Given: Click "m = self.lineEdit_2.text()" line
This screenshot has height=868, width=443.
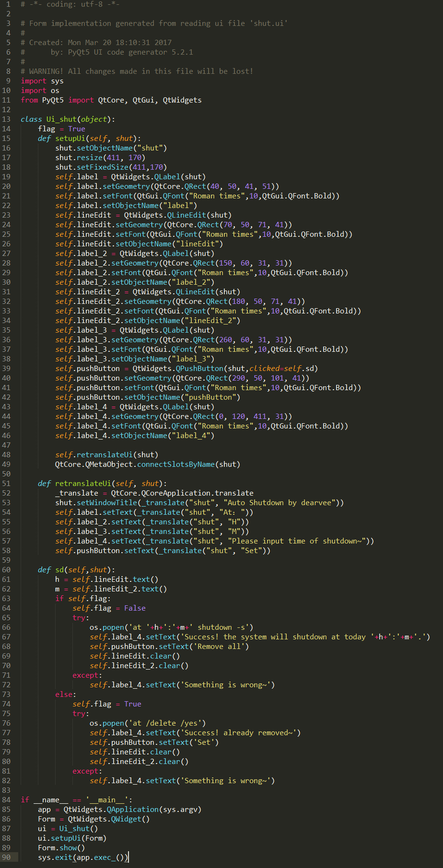Looking at the screenshot, I should coord(111,589).
